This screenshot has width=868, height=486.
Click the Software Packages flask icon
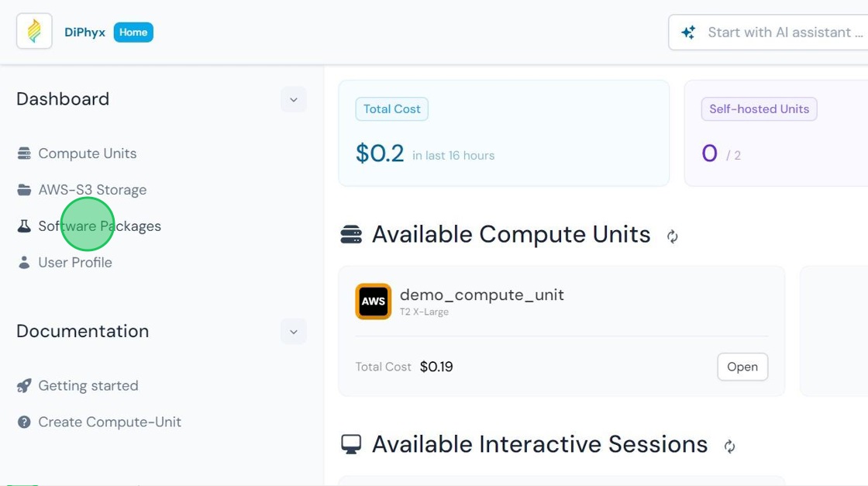point(24,226)
